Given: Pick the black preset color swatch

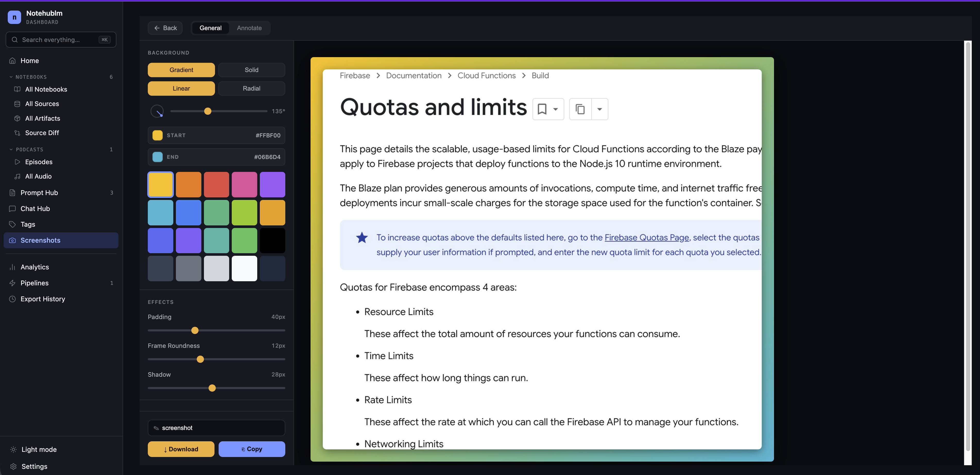Looking at the screenshot, I should (272, 240).
